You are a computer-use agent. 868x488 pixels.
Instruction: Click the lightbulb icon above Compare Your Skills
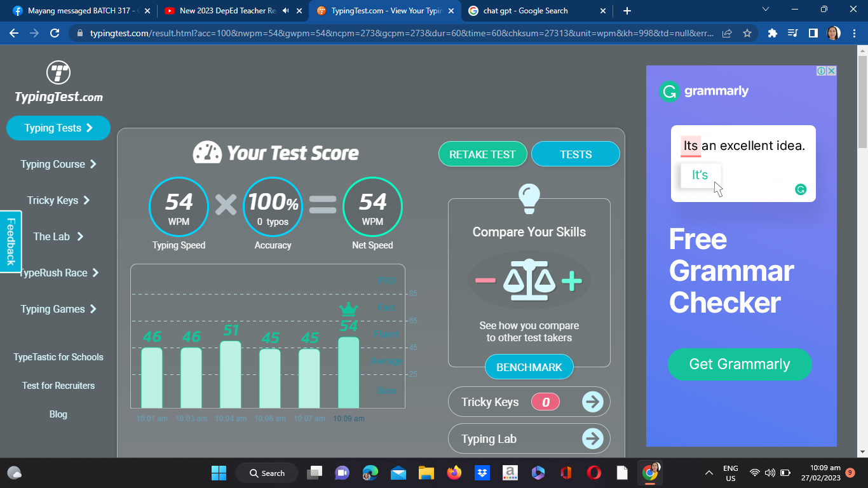529,198
